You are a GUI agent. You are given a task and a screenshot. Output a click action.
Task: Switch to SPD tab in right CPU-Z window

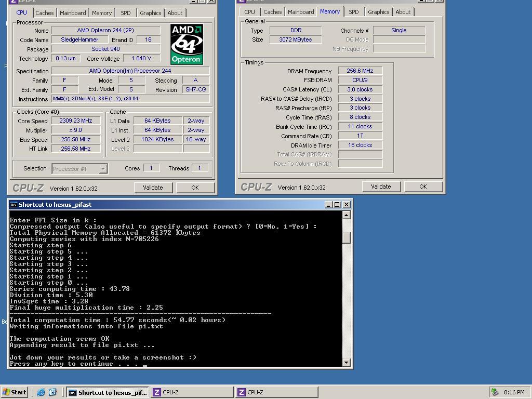pos(353,12)
